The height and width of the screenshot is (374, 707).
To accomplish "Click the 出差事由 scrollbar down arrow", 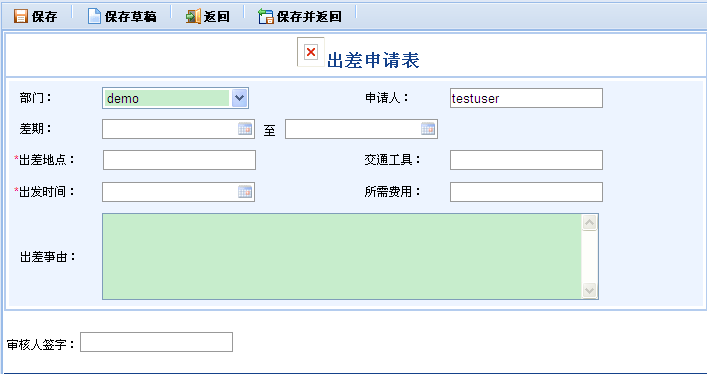I will (589, 290).
